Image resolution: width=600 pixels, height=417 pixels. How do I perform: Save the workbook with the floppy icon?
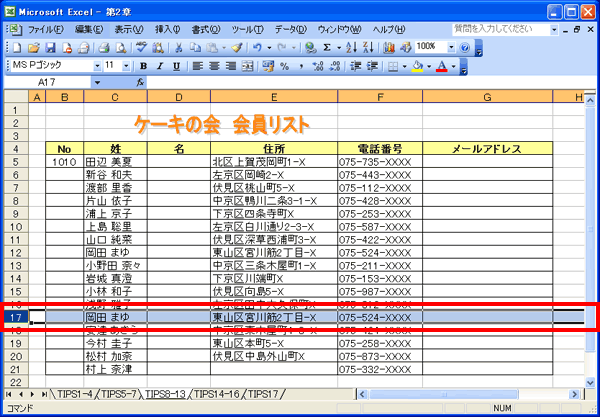(51, 47)
